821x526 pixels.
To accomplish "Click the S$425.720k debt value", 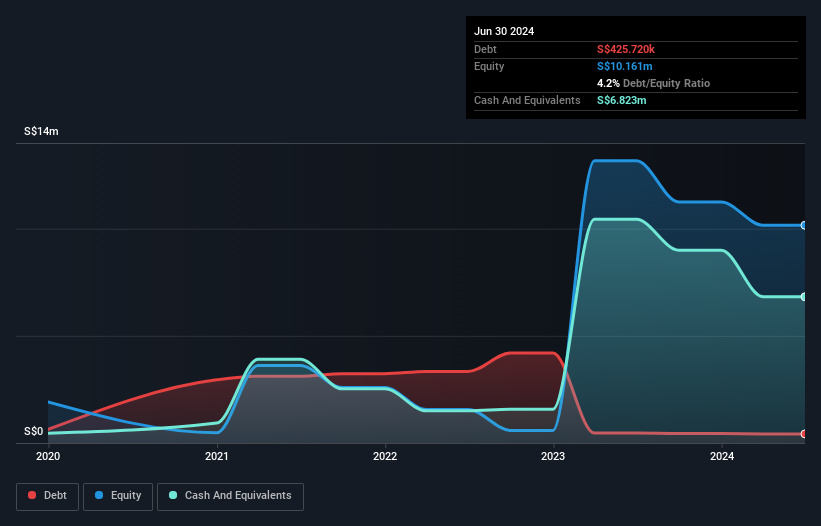I will (x=626, y=49).
